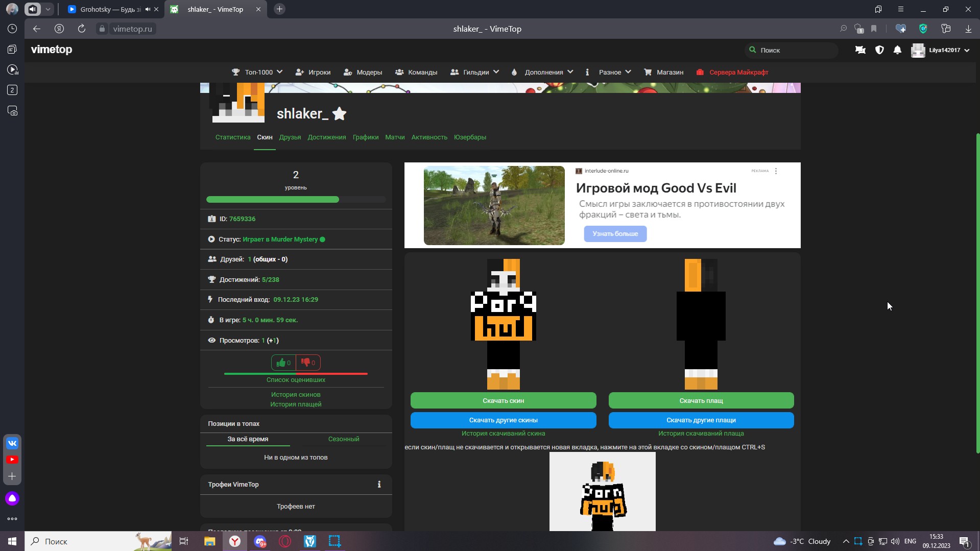Click the thumbs up like button
Screen dimensions: 980x551
pyautogui.click(x=283, y=363)
